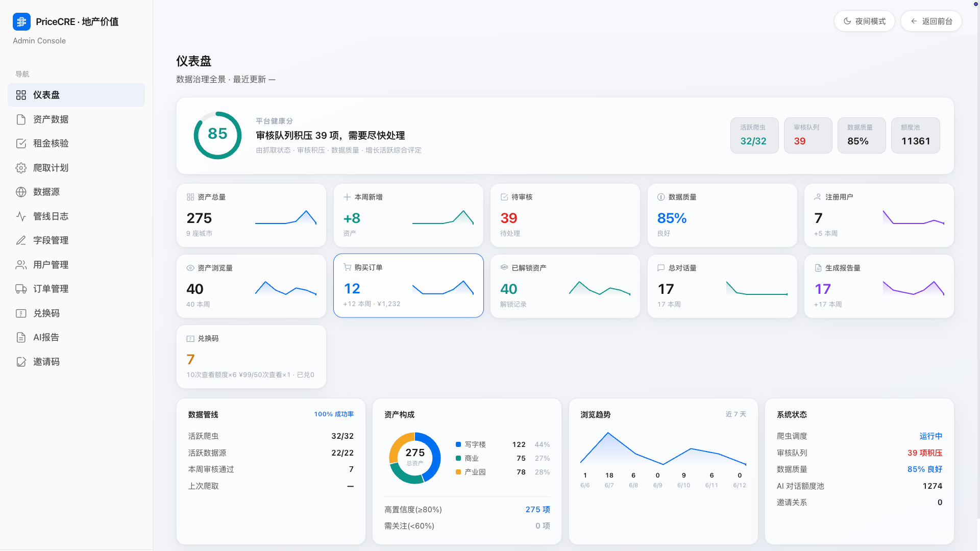The image size is (980, 551).
Task: Click the green 商业 legend swatch
Action: pyautogui.click(x=458, y=458)
